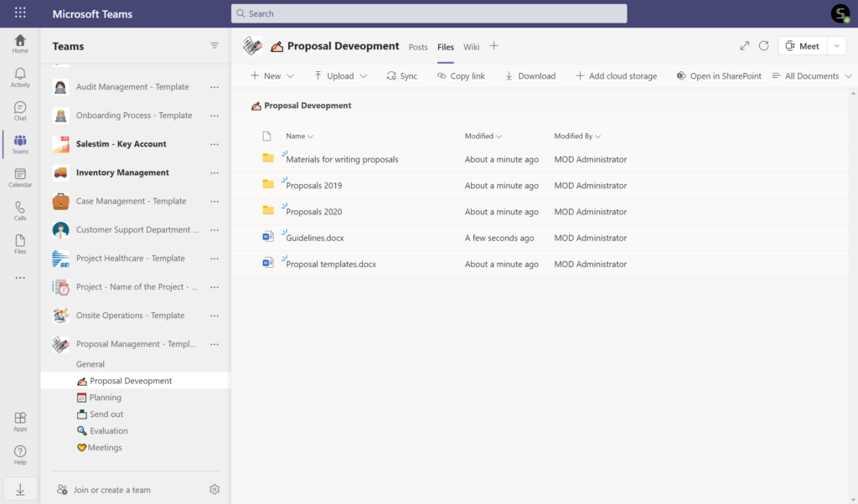Go to Home in the left rail
The width and height of the screenshot is (858, 504).
[20, 44]
